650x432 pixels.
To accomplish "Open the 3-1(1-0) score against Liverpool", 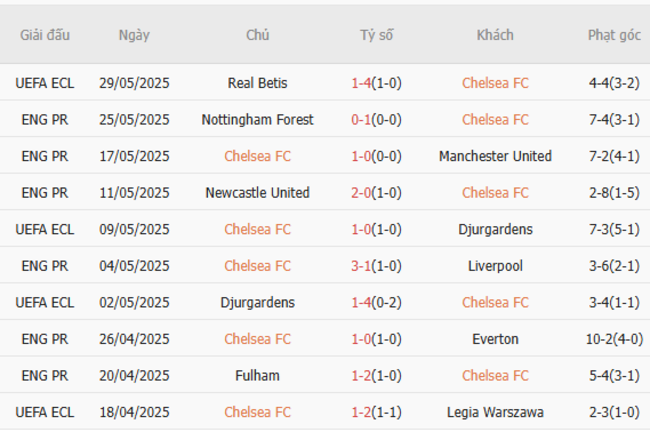I will [x=376, y=266].
